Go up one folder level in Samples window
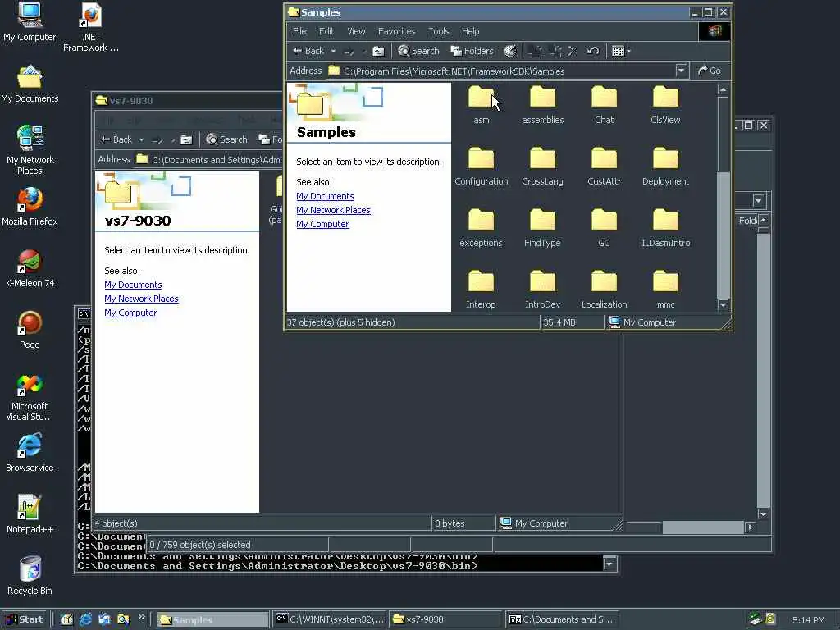Screen dimensions: 840x630 pyautogui.click(x=378, y=51)
